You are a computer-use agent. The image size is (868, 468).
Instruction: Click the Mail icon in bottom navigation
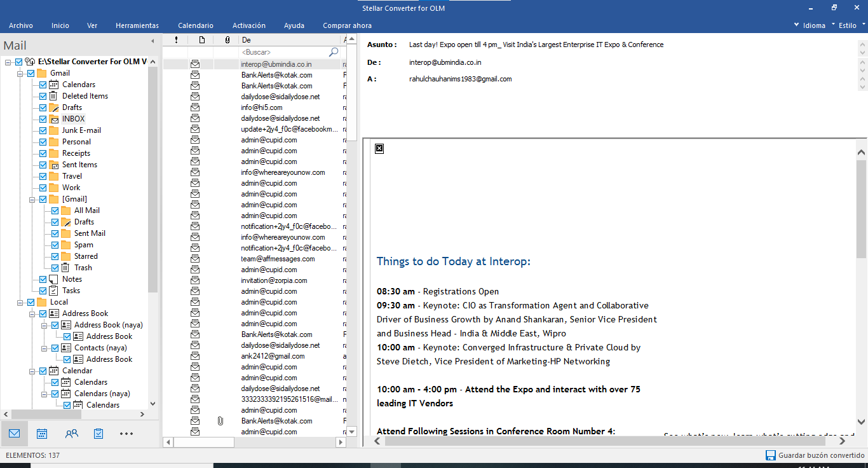[14, 434]
